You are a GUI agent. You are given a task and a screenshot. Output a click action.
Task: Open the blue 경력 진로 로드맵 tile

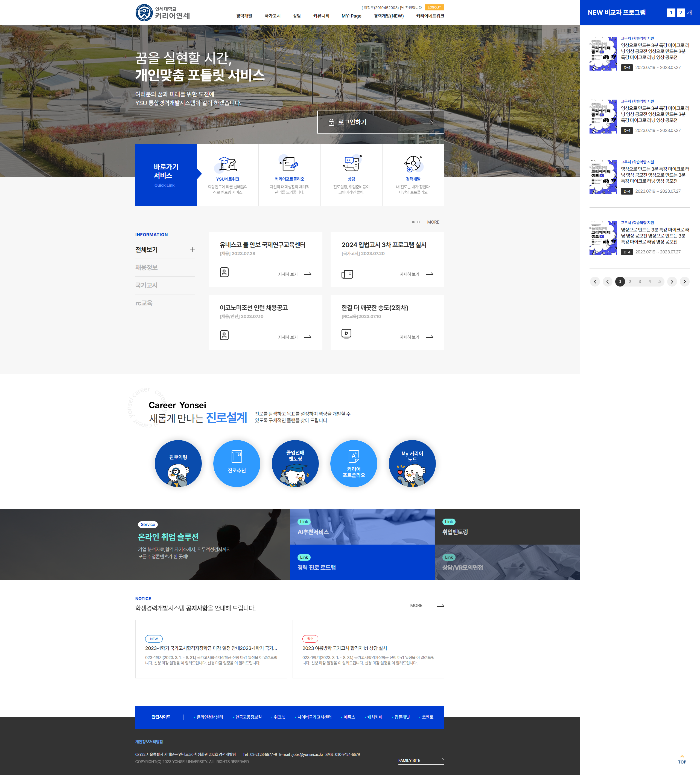[x=362, y=562]
